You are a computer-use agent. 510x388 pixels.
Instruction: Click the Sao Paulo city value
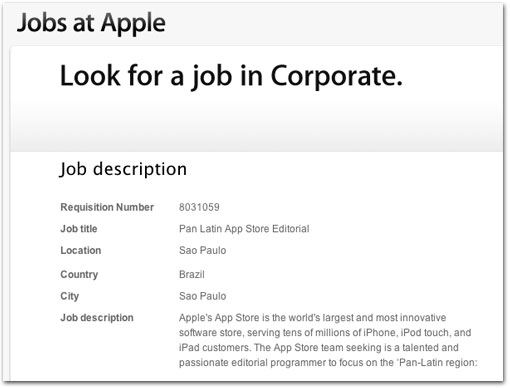click(x=203, y=296)
